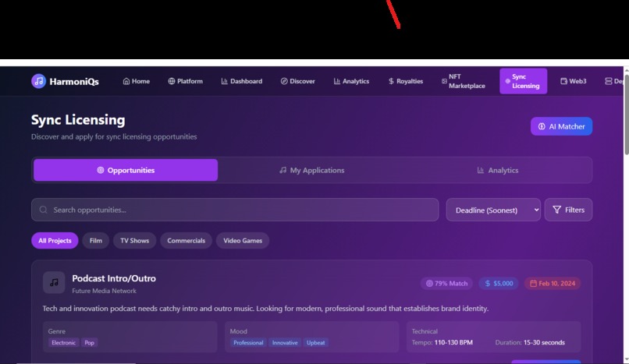Open the NFT Marketplace nav item
The image size is (629, 364).
click(464, 81)
